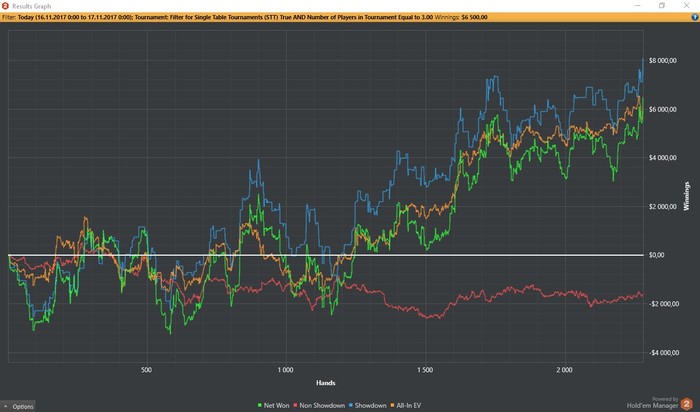The image size is (700, 412).
Task: Click the Winnings vertical axis title
Action: coord(687,196)
